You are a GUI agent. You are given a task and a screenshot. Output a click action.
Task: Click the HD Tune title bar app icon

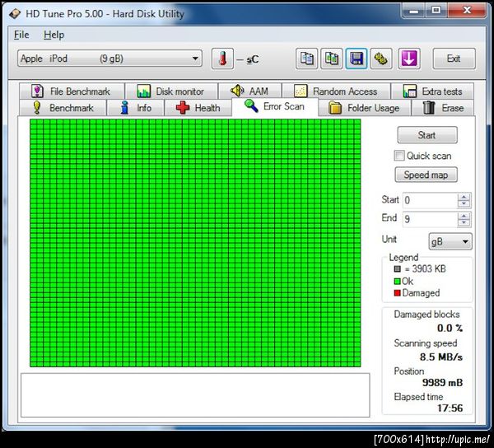pyautogui.click(x=15, y=13)
